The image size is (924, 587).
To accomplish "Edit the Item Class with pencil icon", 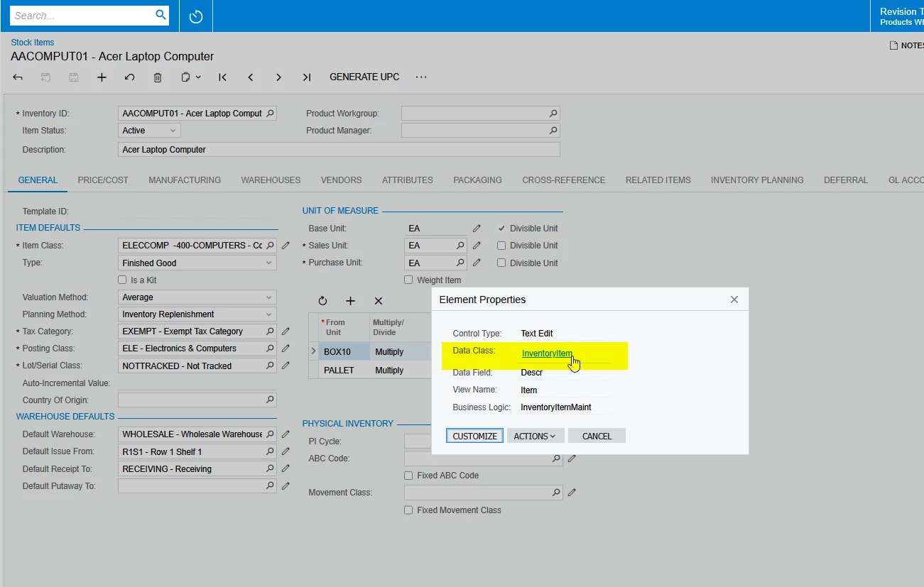I will click(x=286, y=246).
